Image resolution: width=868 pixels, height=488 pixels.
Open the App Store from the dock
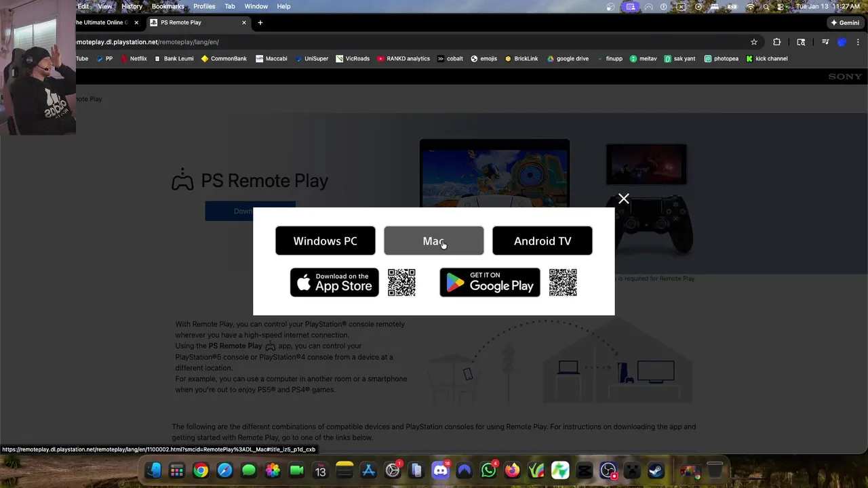click(x=368, y=470)
